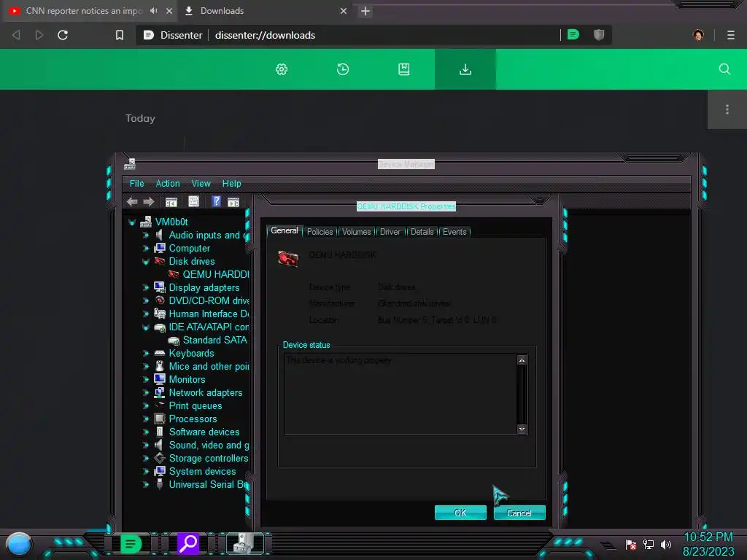Click Device status scrollbar up arrow
This screenshot has width=747, height=560.
522,360
